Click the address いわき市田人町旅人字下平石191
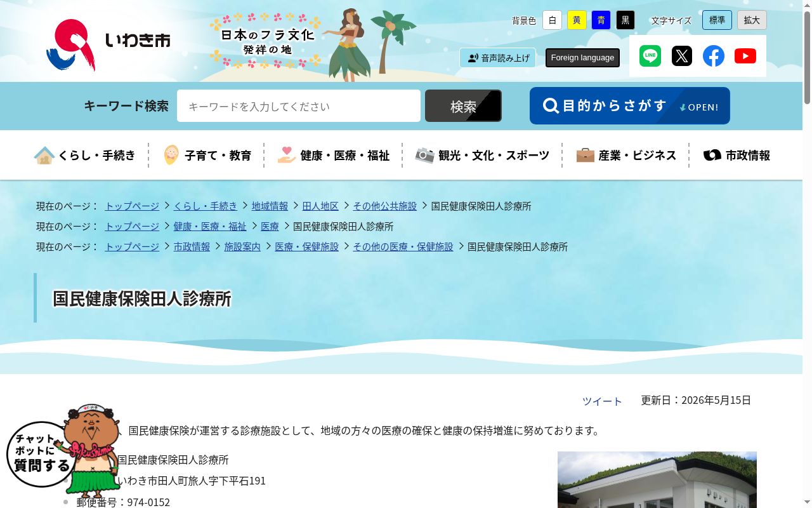812x508 pixels. (x=192, y=481)
